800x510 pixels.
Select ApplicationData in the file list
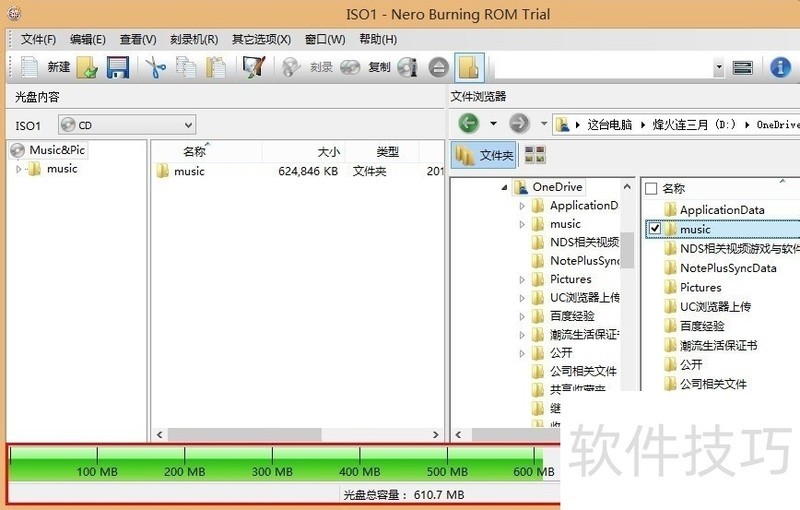point(721,210)
